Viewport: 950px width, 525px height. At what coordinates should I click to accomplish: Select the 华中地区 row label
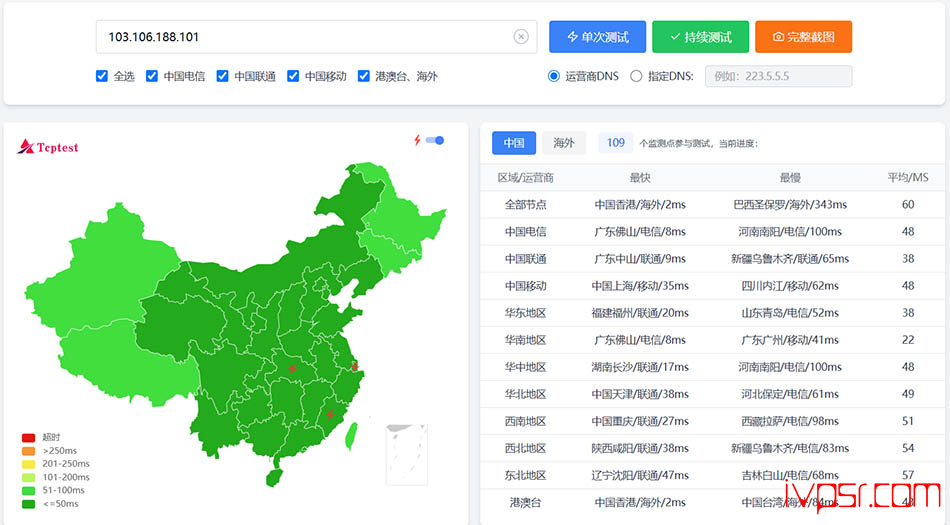tap(525, 367)
